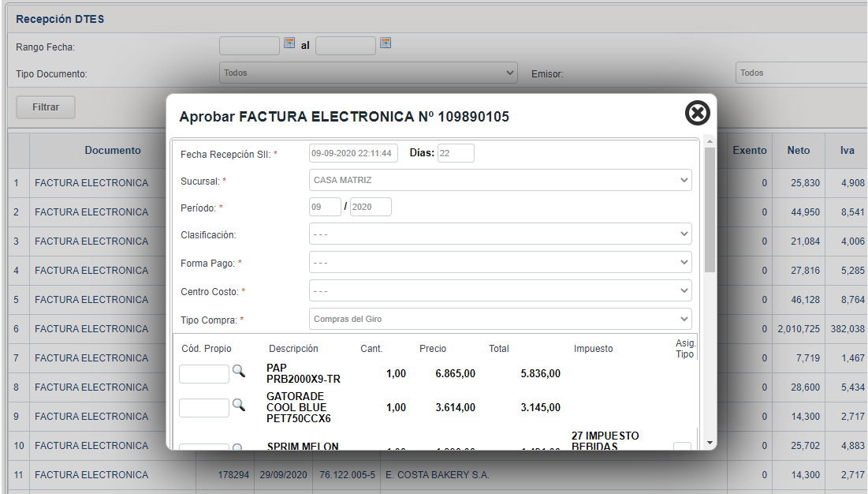Search product code for PAP PRB2000X9-TR
The height and width of the screenshot is (494, 868).
238,371
